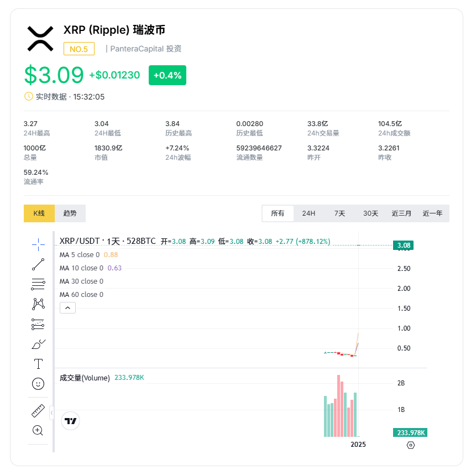Click the 市值 value 1830.9亿

point(108,148)
